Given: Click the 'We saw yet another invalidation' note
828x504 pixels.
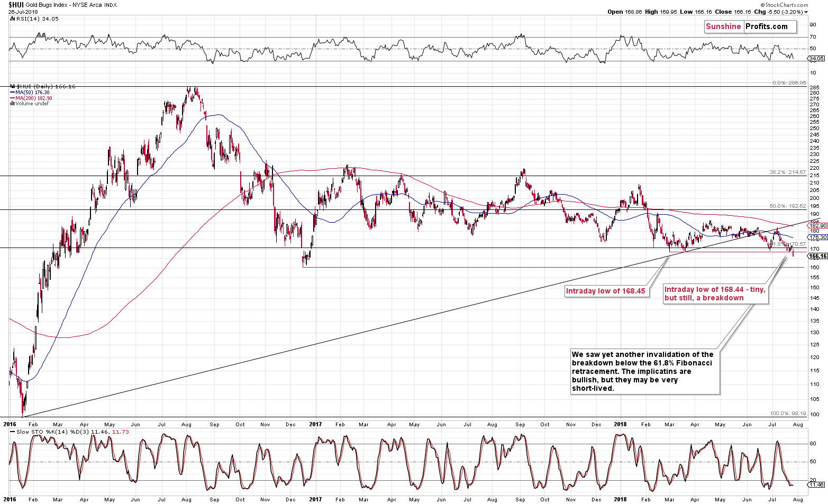Looking at the screenshot, I should (x=645, y=371).
